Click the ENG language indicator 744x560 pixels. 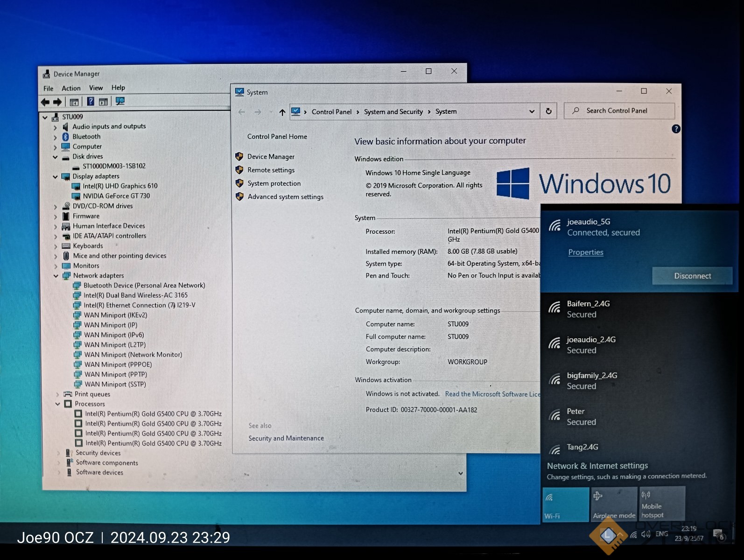point(661,534)
